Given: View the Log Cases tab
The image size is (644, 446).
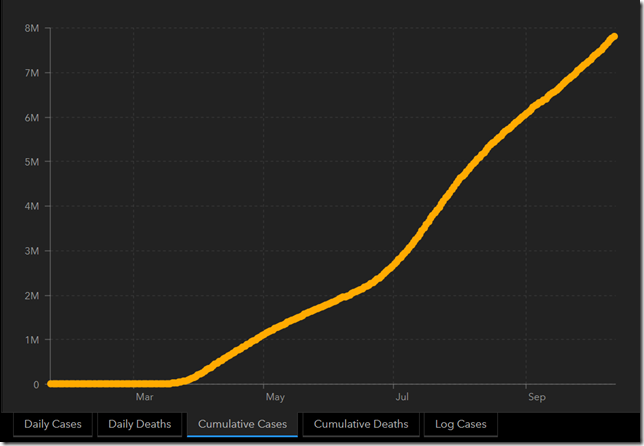Looking at the screenshot, I should pyautogui.click(x=461, y=424).
